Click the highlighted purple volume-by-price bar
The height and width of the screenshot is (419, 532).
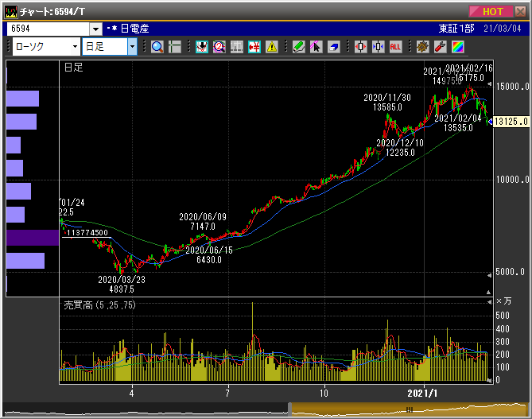tap(32, 238)
